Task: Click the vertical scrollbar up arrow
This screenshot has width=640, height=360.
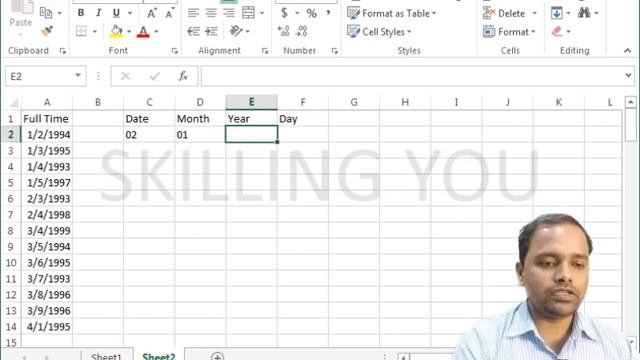Action: [x=631, y=102]
